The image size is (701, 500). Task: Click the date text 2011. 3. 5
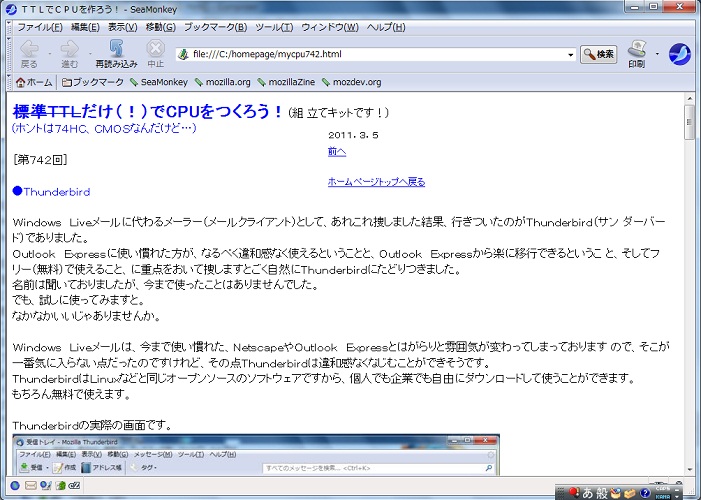click(353, 135)
